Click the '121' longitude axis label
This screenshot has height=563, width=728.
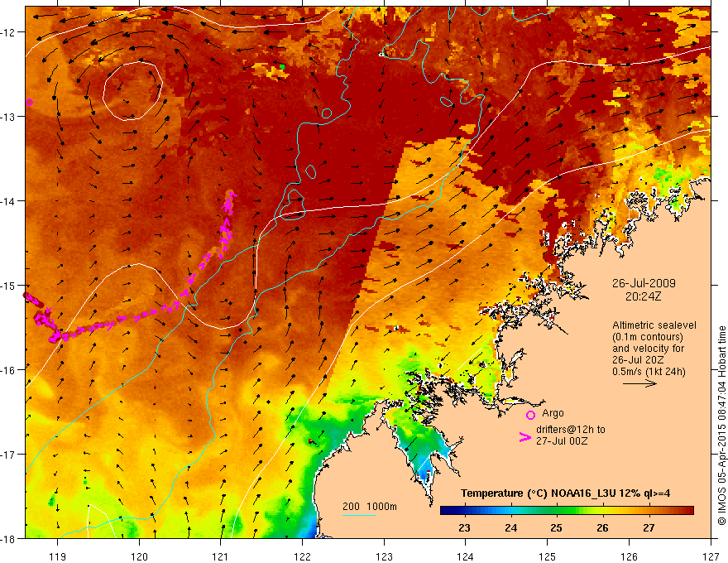point(221,556)
